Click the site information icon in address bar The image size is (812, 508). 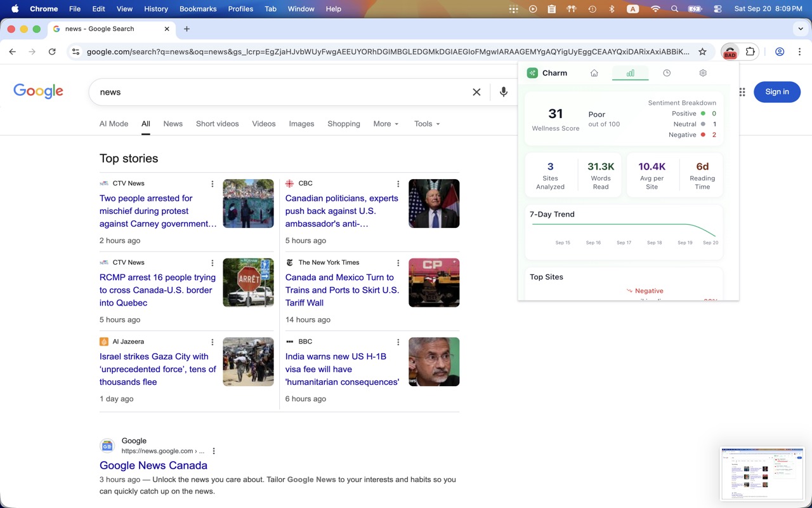(75, 52)
